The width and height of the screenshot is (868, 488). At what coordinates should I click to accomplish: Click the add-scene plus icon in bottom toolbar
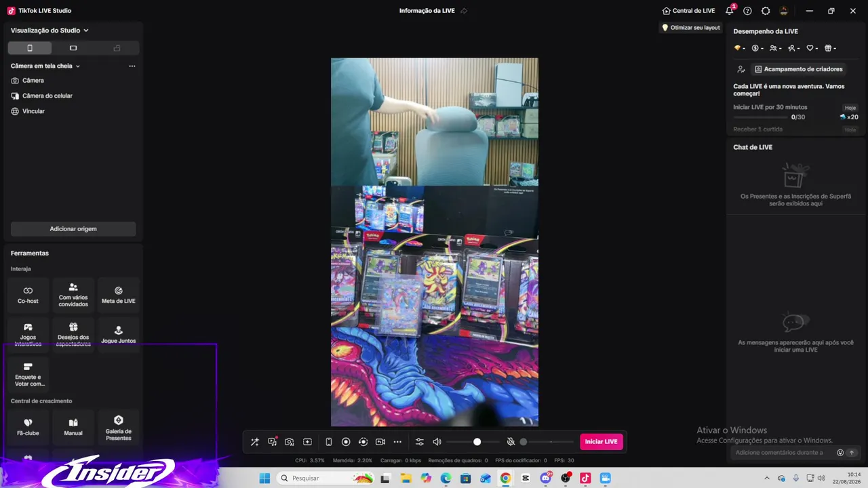tap(307, 442)
